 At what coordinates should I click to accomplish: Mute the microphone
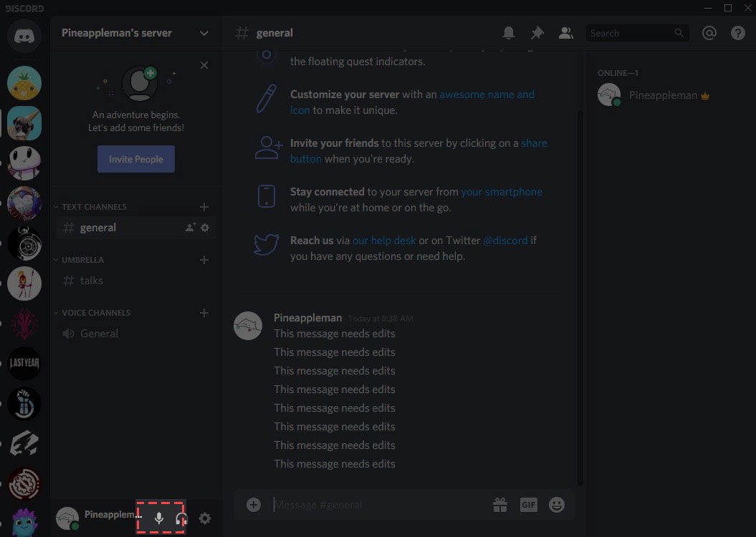pyautogui.click(x=158, y=518)
